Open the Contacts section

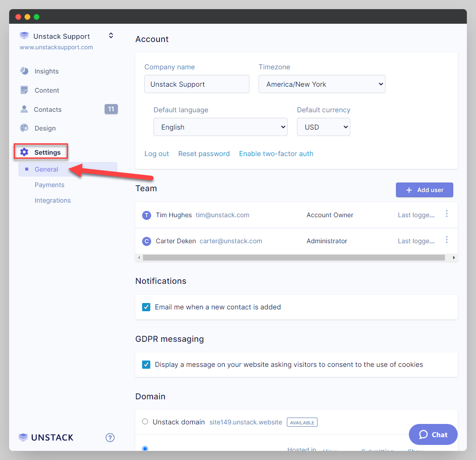point(48,110)
